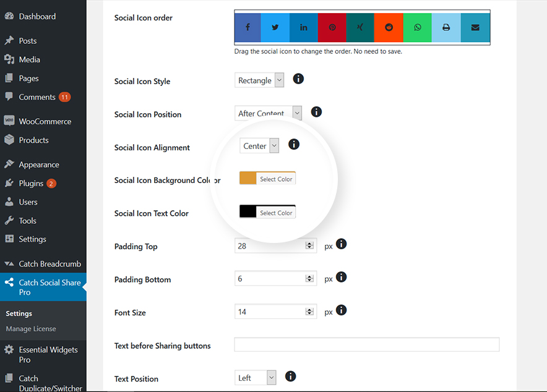The image size is (547, 392).
Task: Open the Social Icon Position dropdown
Action: pos(268,113)
